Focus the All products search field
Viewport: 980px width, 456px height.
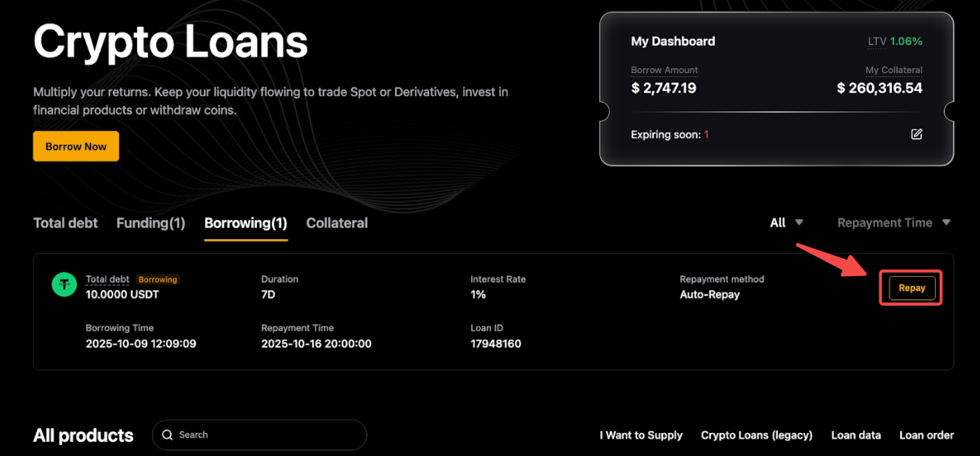(267, 435)
